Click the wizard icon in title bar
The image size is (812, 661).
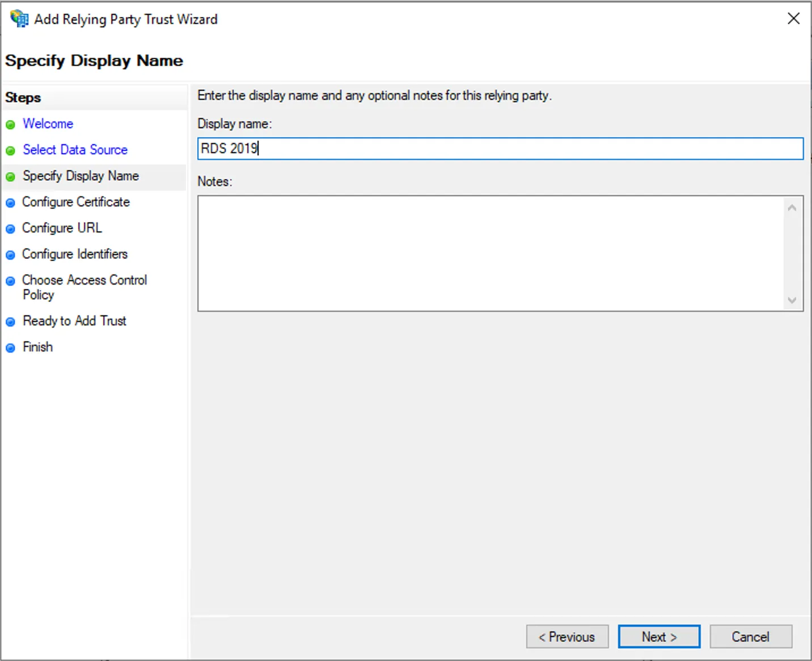pos(19,19)
